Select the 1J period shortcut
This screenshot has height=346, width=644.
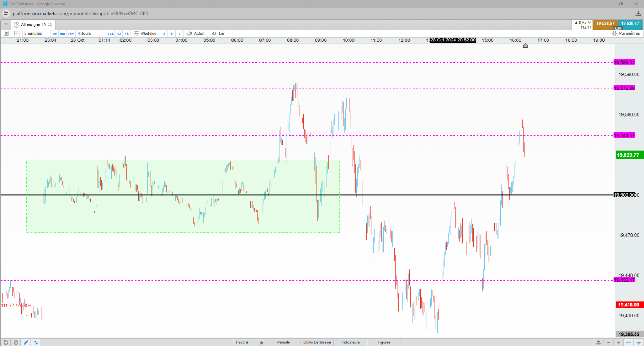point(119,34)
